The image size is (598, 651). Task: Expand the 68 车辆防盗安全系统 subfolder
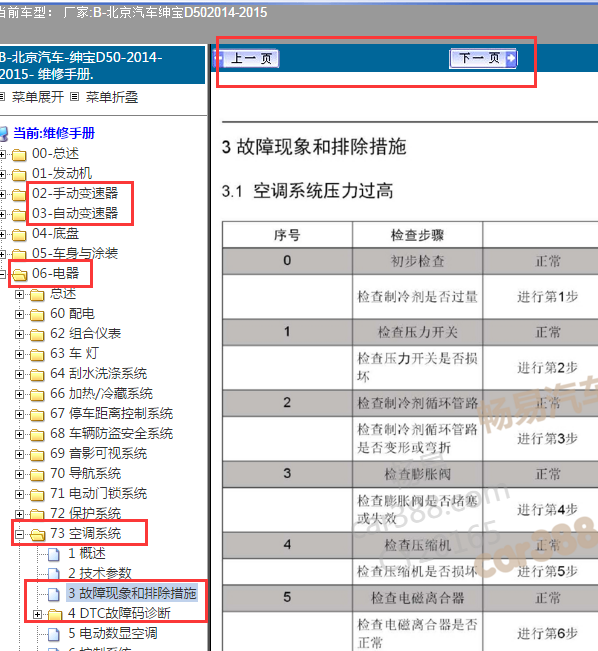pos(19,434)
